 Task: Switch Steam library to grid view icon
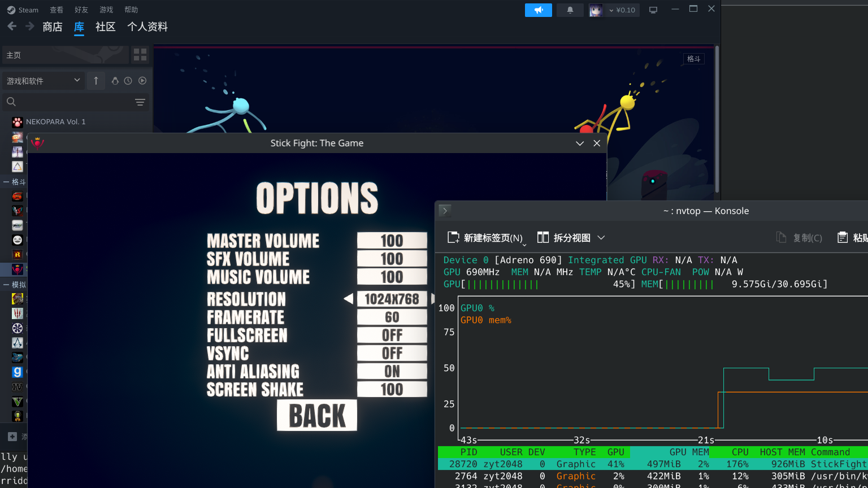pos(140,55)
